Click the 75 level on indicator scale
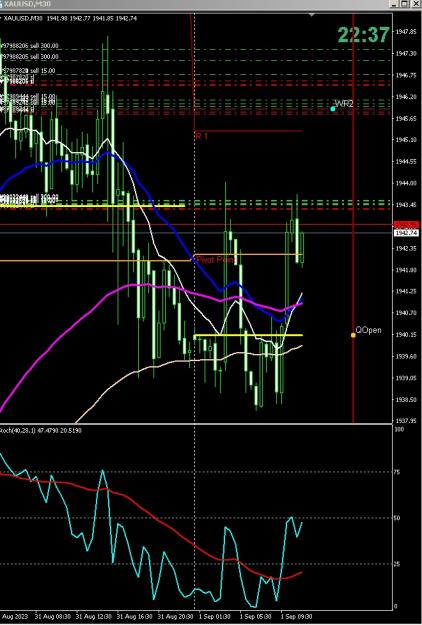The width and height of the screenshot is (422, 625). [x=396, y=472]
